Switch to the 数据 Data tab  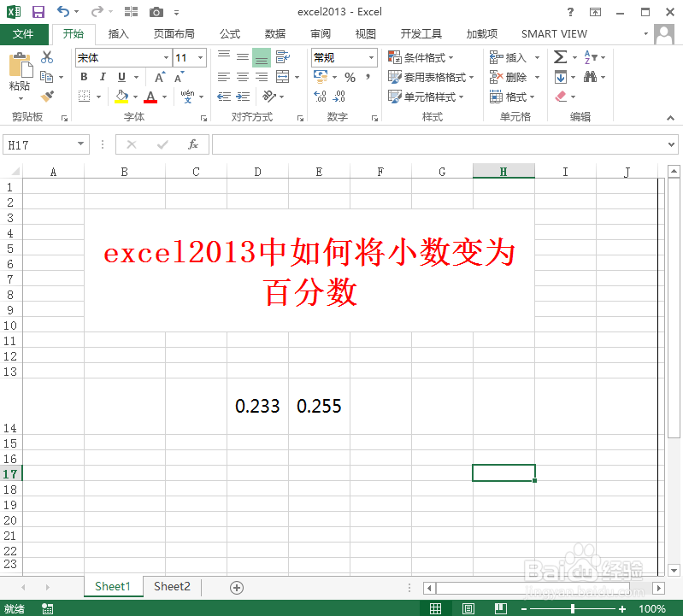[x=275, y=34]
